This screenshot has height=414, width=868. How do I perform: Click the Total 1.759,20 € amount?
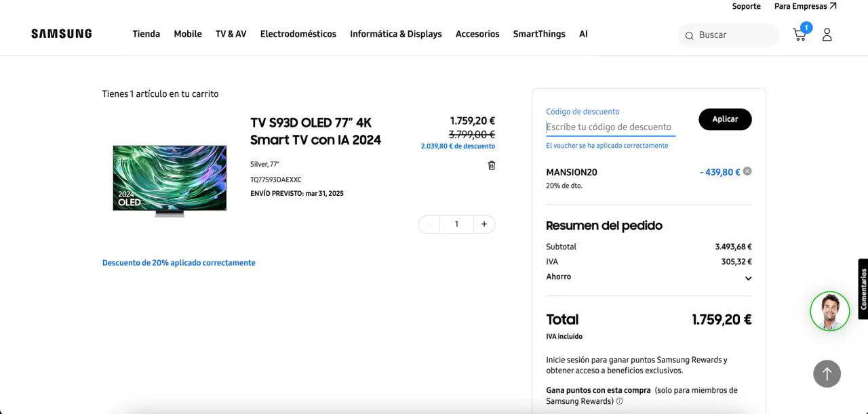coord(722,319)
